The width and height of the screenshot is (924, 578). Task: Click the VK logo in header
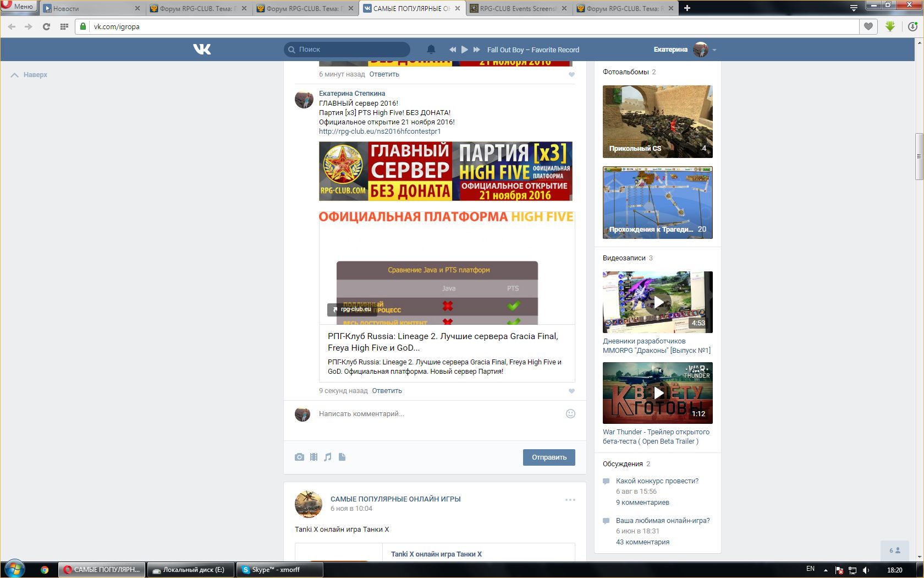click(x=202, y=50)
